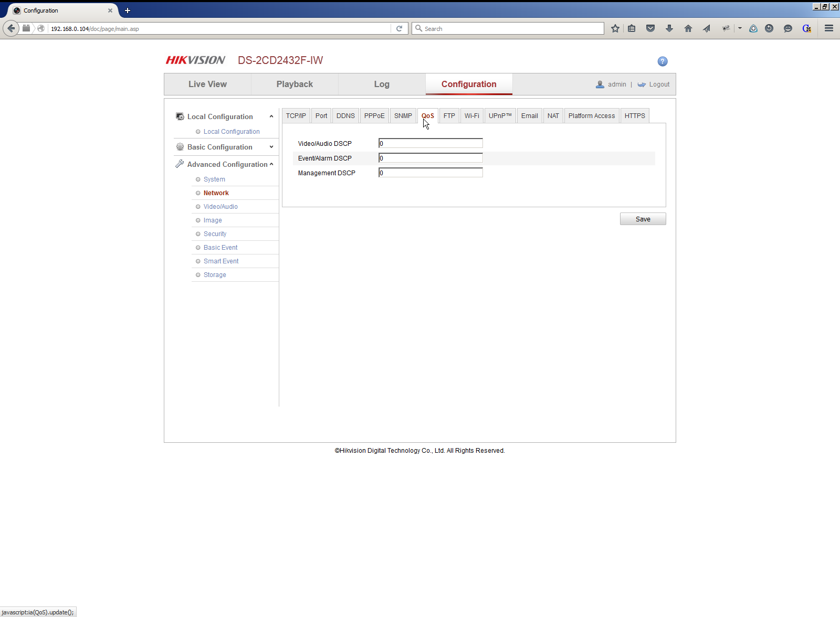840x617 pixels.
Task: Click the Save button
Action: click(643, 219)
